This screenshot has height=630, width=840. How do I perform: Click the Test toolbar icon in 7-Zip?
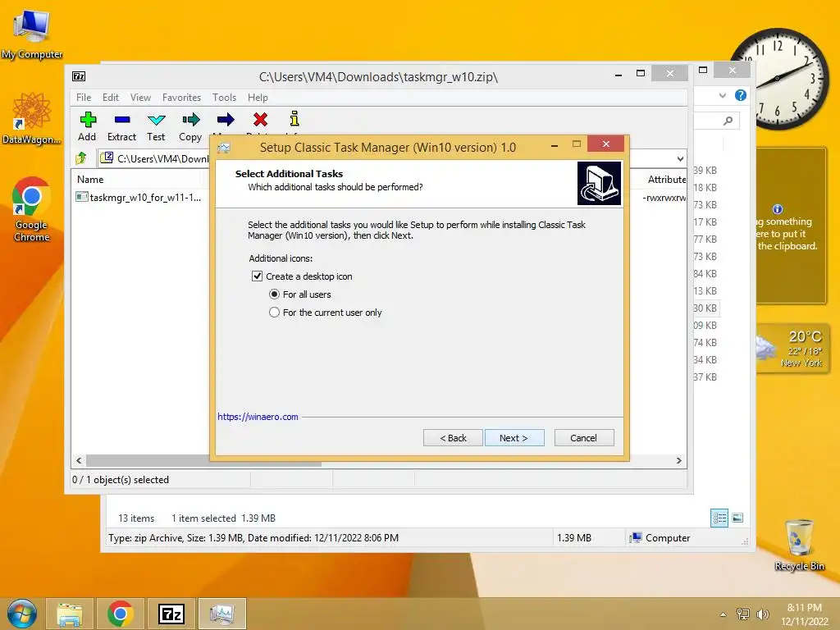(x=157, y=120)
